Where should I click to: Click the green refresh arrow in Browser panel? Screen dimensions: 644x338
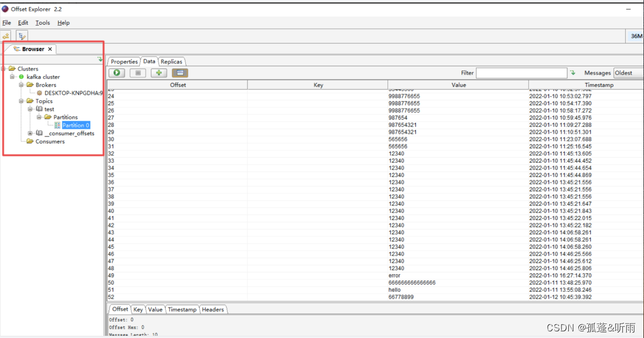[100, 60]
